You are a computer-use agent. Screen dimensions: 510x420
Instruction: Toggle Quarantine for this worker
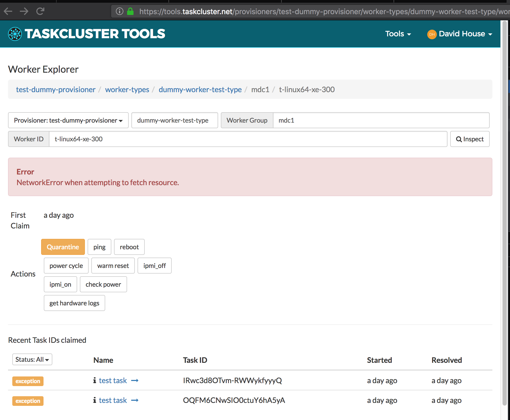(63, 247)
